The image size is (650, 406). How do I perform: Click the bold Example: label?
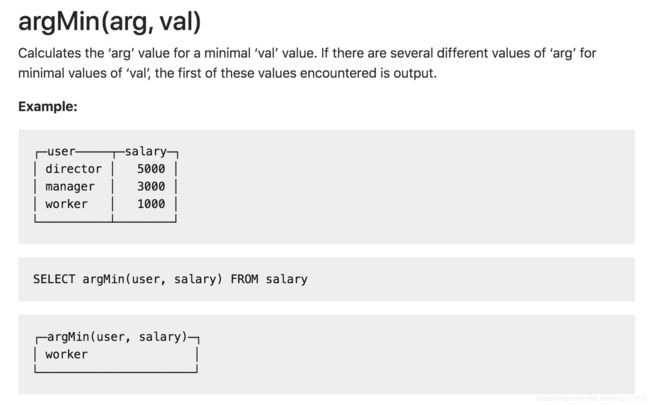[48, 107]
